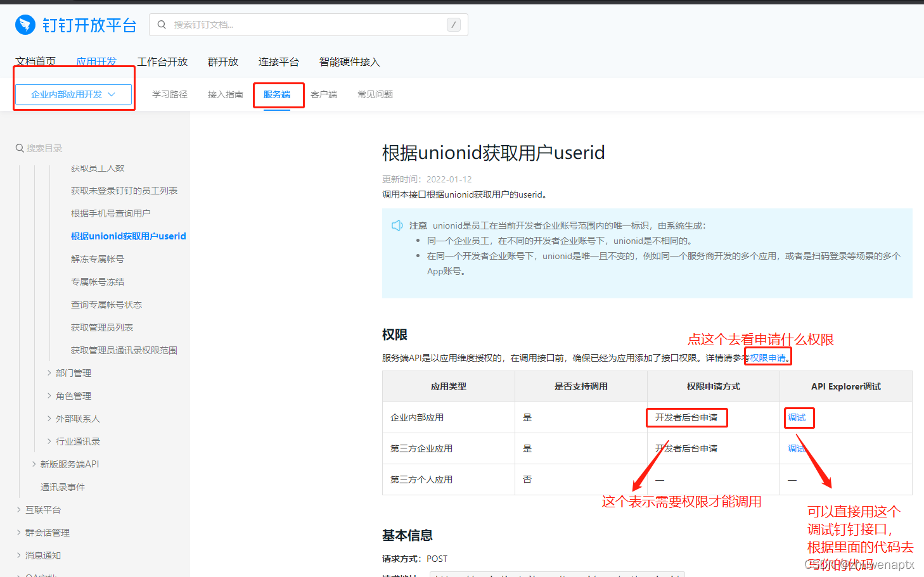Expand the 部门管理 tree node
The height and width of the screenshot is (577, 924).
tap(49, 373)
